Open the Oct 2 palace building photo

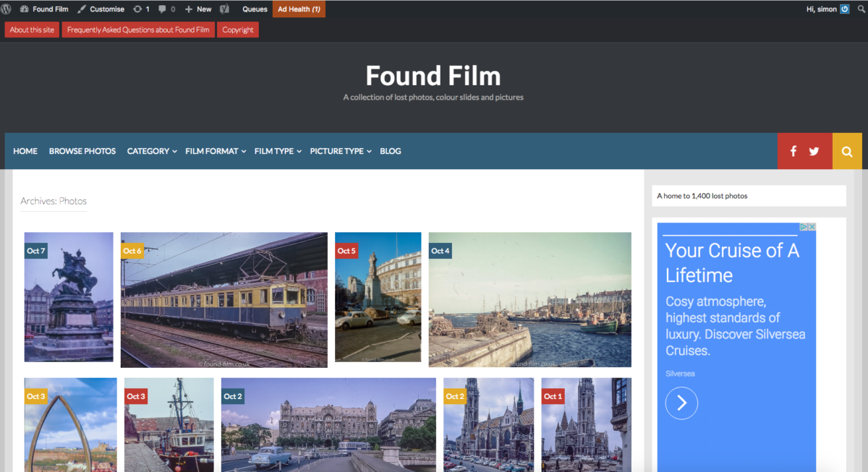click(328, 425)
